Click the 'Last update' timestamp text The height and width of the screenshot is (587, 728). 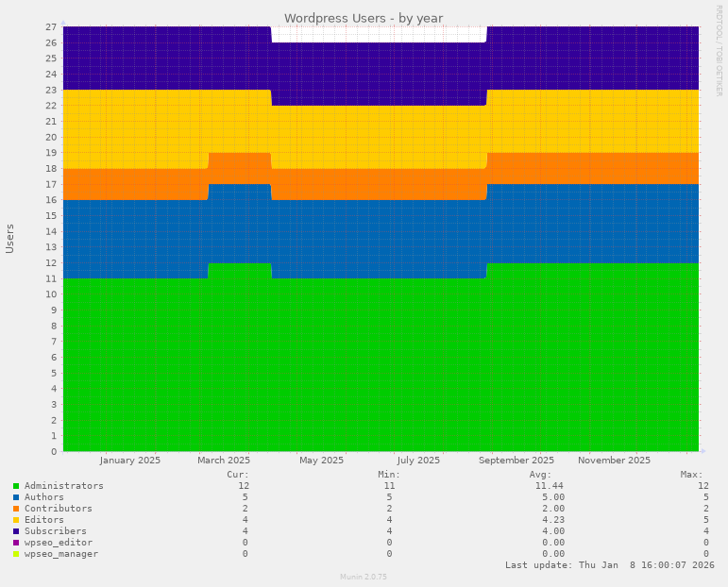(x=610, y=565)
